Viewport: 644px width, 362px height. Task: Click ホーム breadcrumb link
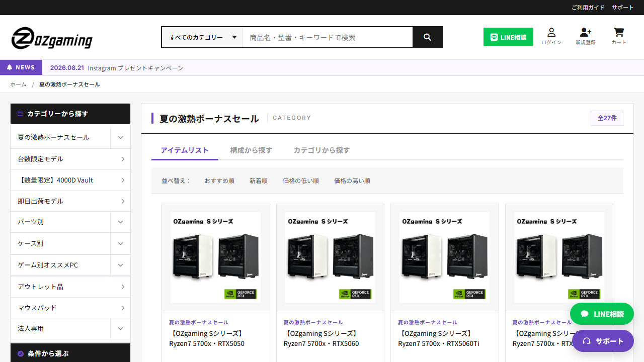click(18, 84)
